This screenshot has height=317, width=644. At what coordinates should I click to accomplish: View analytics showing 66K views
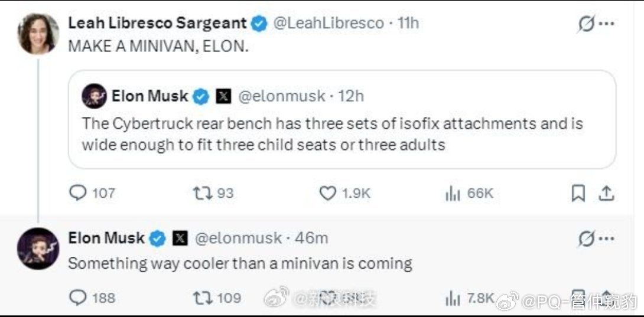pyautogui.click(x=452, y=193)
